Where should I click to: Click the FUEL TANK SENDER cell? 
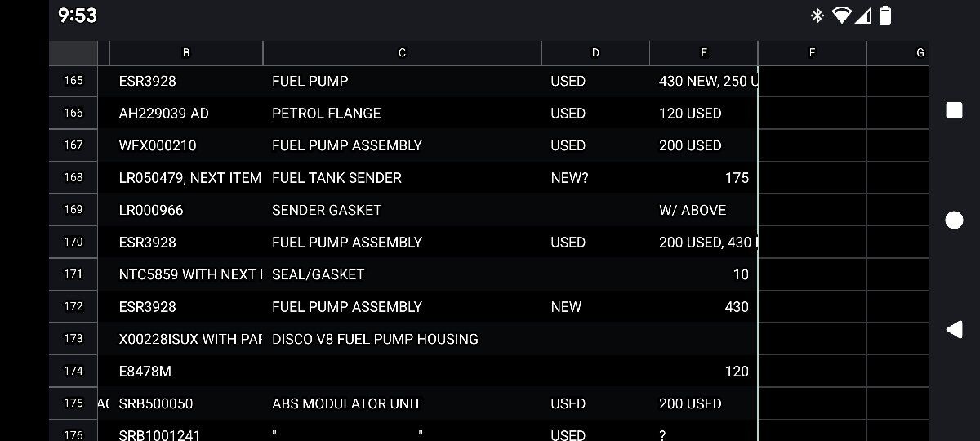click(402, 178)
